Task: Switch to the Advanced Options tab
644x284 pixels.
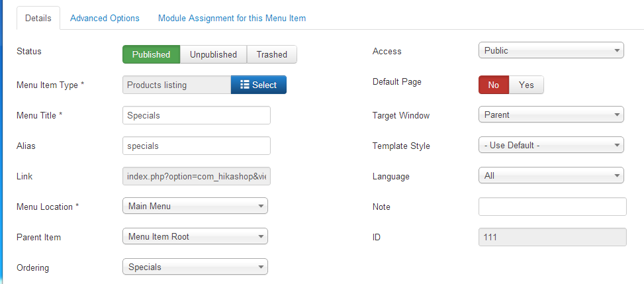Action: click(105, 18)
